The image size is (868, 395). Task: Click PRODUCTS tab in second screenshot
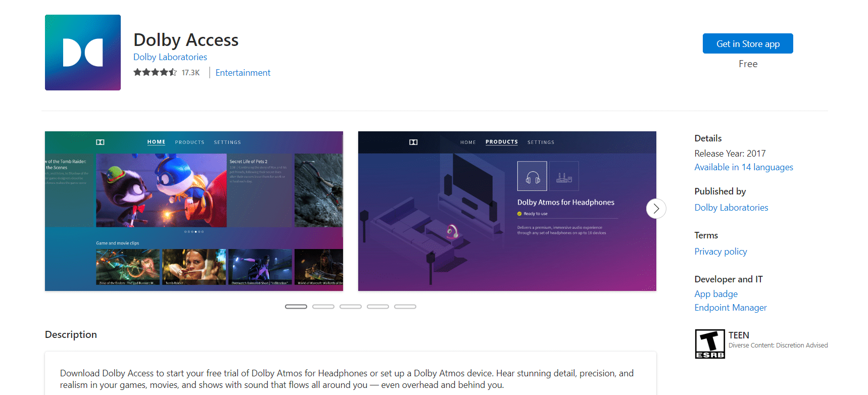(502, 142)
